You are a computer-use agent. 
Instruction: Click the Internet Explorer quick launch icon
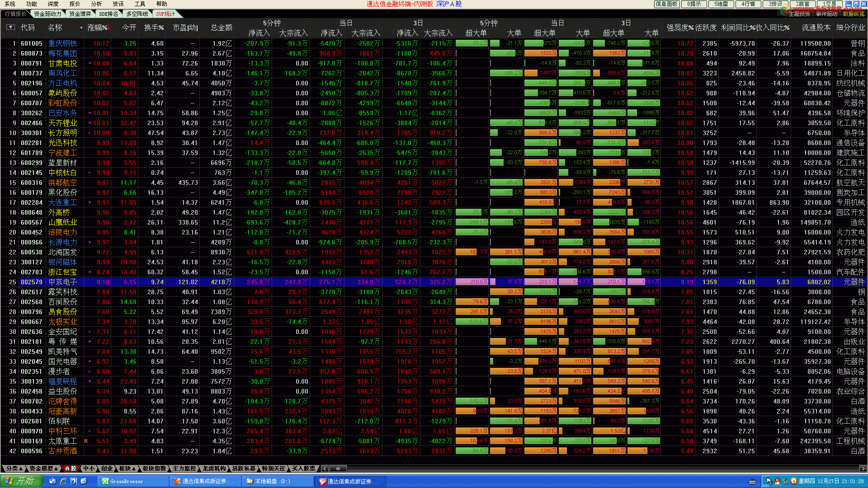(x=63, y=481)
